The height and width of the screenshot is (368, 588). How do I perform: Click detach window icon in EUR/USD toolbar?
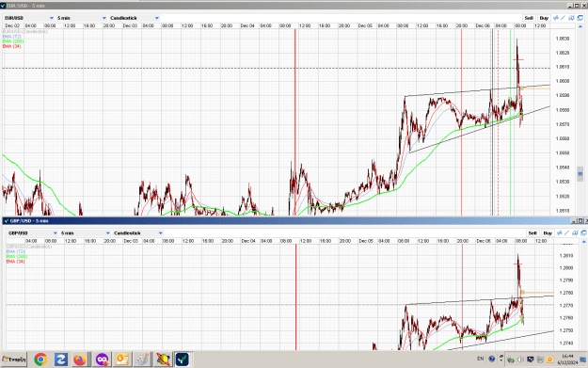tap(580, 18)
